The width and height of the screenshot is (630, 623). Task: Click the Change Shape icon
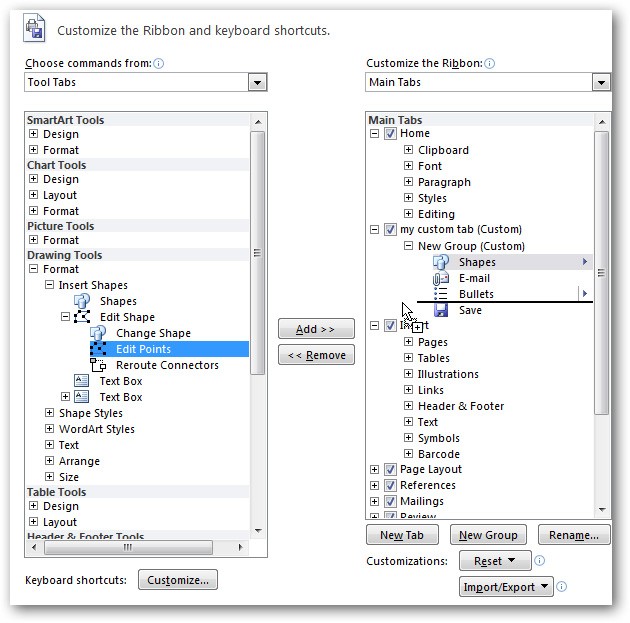pos(98,333)
